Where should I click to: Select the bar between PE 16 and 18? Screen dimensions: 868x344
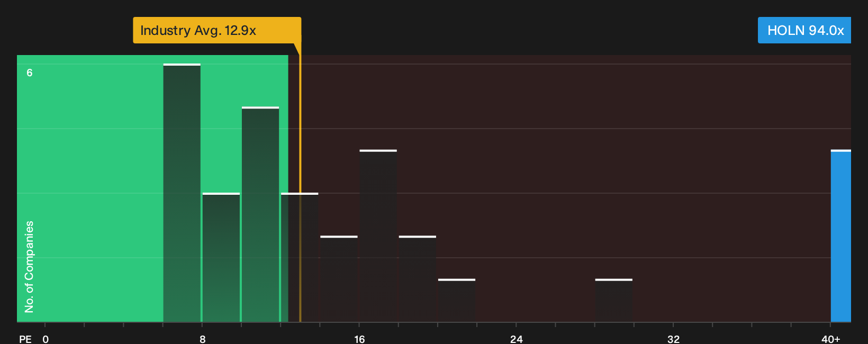pyautogui.click(x=378, y=236)
